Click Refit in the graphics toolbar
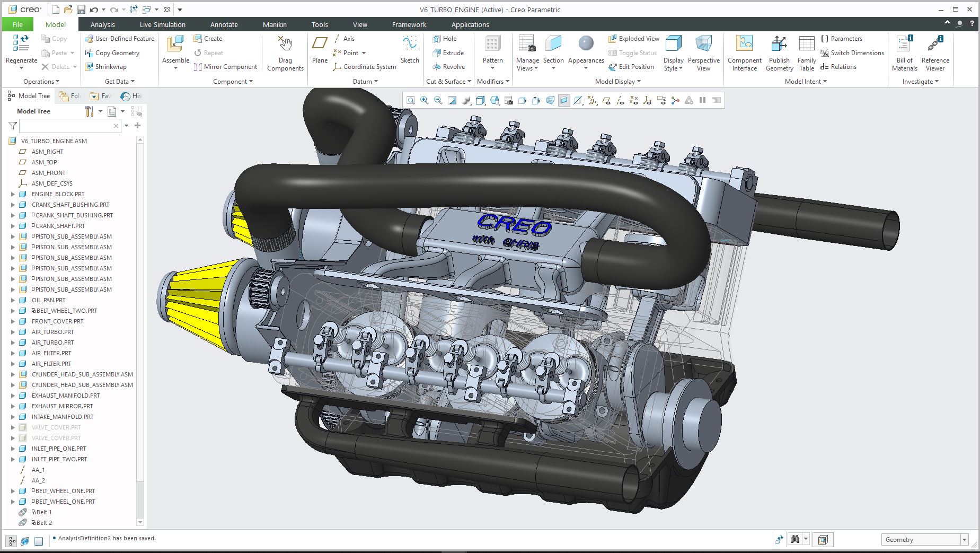This screenshot has height=553, width=980. point(411,100)
